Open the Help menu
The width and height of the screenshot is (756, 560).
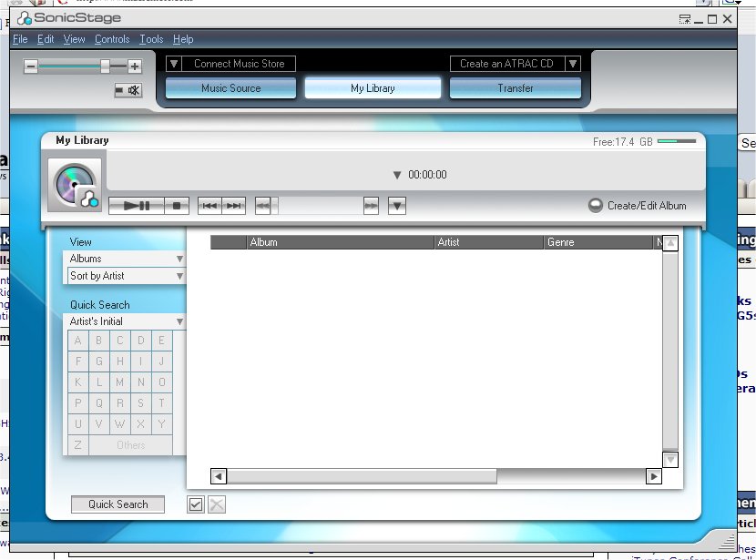point(183,39)
